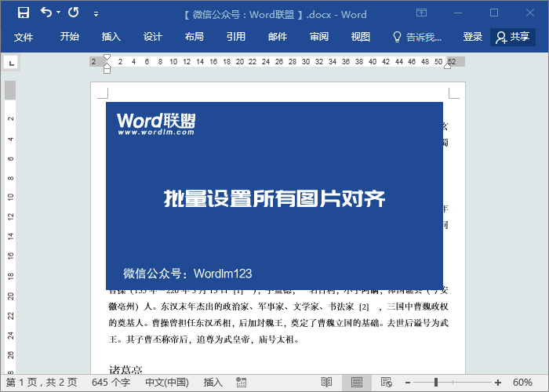
Task: Open the 文件 menu
Action: pyautogui.click(x=24, y=37)
